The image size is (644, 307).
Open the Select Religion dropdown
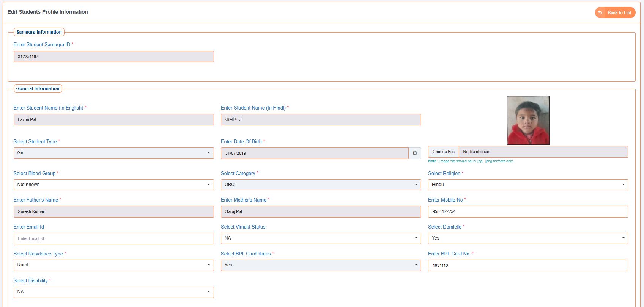point(528,185)
